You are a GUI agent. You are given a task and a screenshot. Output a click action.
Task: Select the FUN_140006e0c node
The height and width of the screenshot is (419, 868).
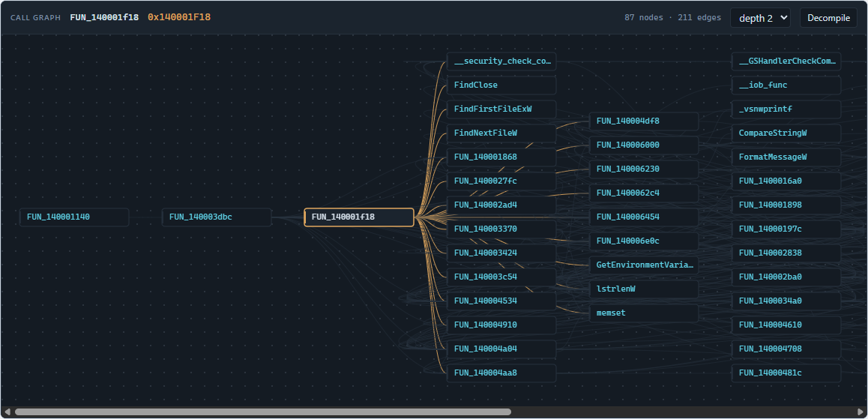tap(644, 241)
